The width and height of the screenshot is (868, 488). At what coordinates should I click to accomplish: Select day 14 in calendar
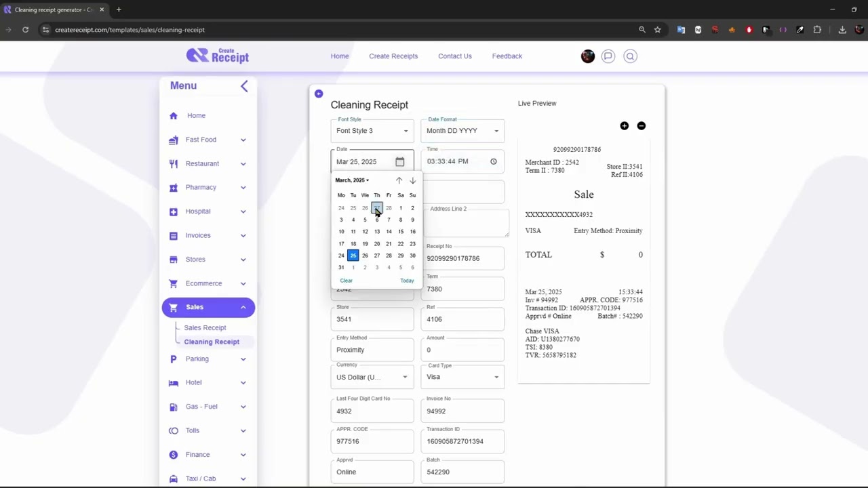pyautogui.click(x=389, y=232)
